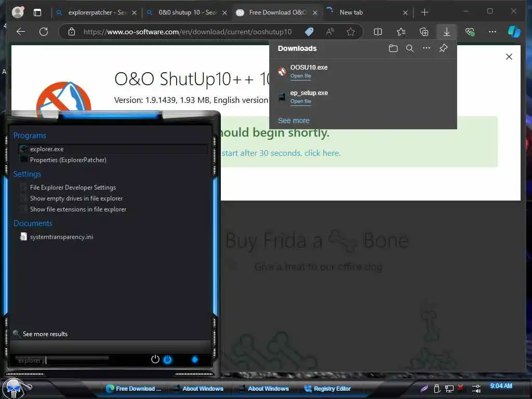Switch to Free Download taskbar button
Image resolution: width=532 pixels, height=399 pixels.
[x=134, y=389]
